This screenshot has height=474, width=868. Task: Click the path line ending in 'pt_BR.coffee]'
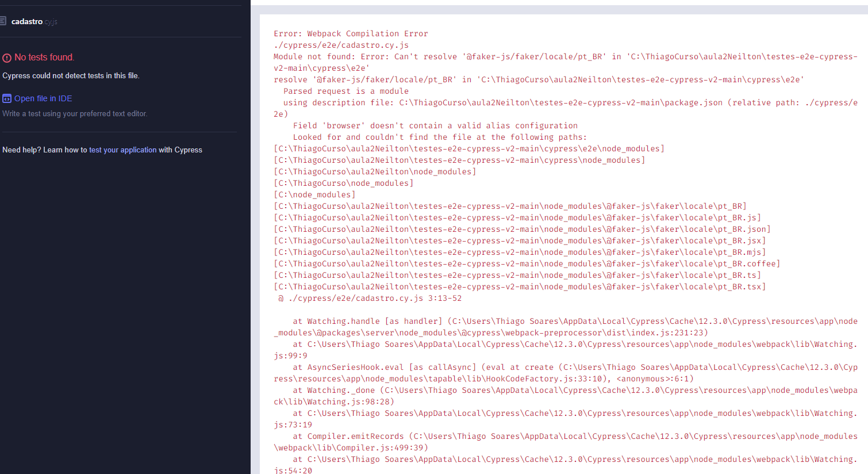pyautogui.click(x=527, y=263)
